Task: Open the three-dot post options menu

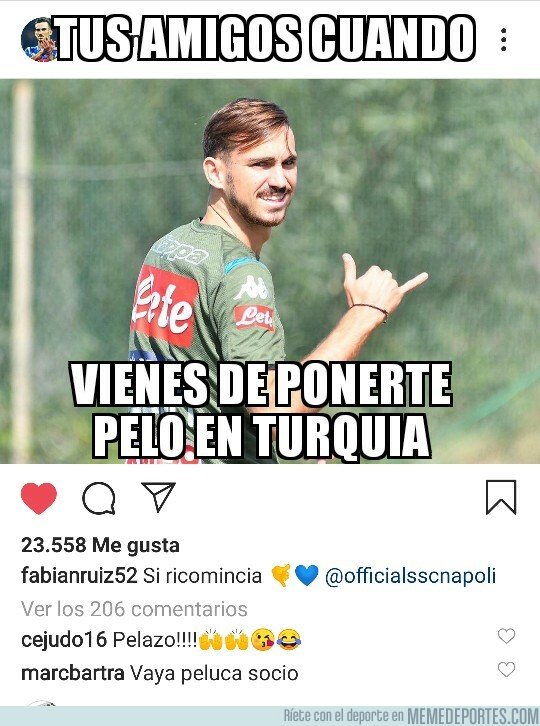Action: [x=504, y=39]
